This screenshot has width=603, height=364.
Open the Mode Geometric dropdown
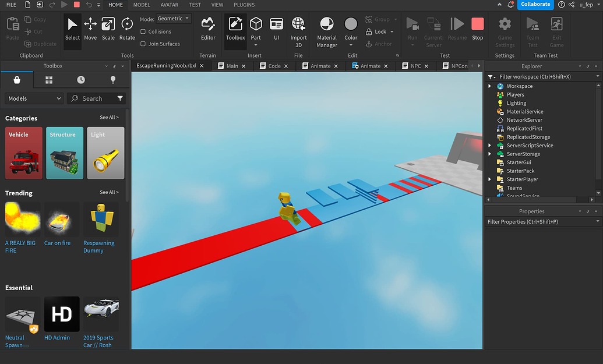coord(174,19)
